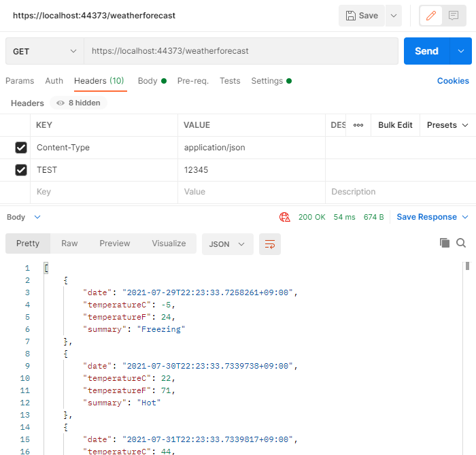Select the Visualize view tab
This screenshot has height=455, width=476.
point(169,243)
